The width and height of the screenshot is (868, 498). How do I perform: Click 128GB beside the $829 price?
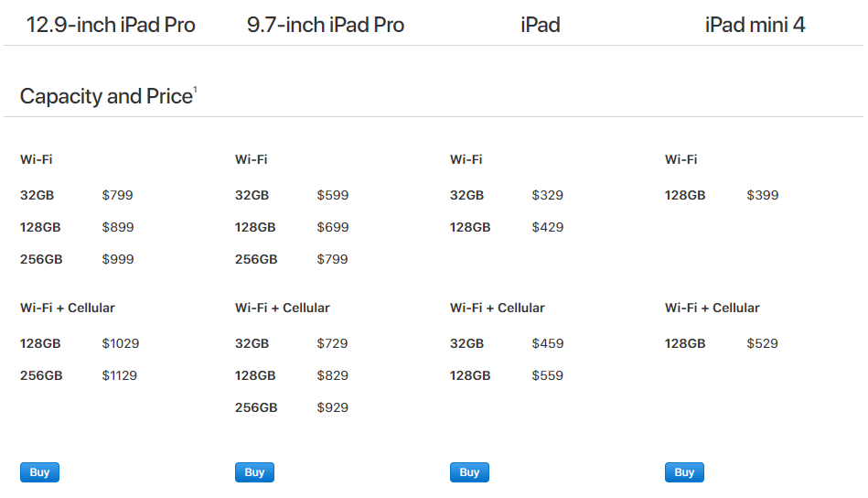[x=255, y=375]
